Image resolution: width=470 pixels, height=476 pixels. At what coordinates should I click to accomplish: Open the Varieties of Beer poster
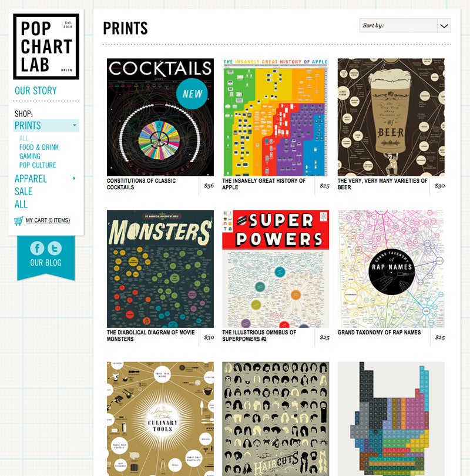(x=391, y=117)
